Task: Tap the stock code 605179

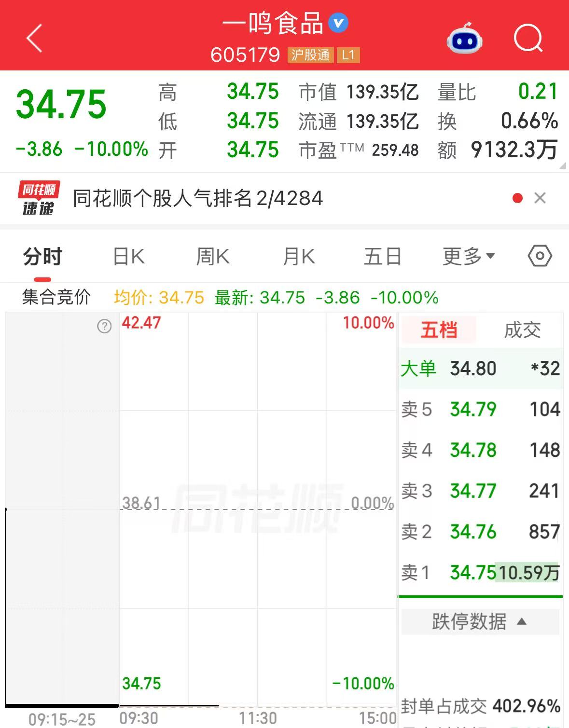Action: point(245,55)
